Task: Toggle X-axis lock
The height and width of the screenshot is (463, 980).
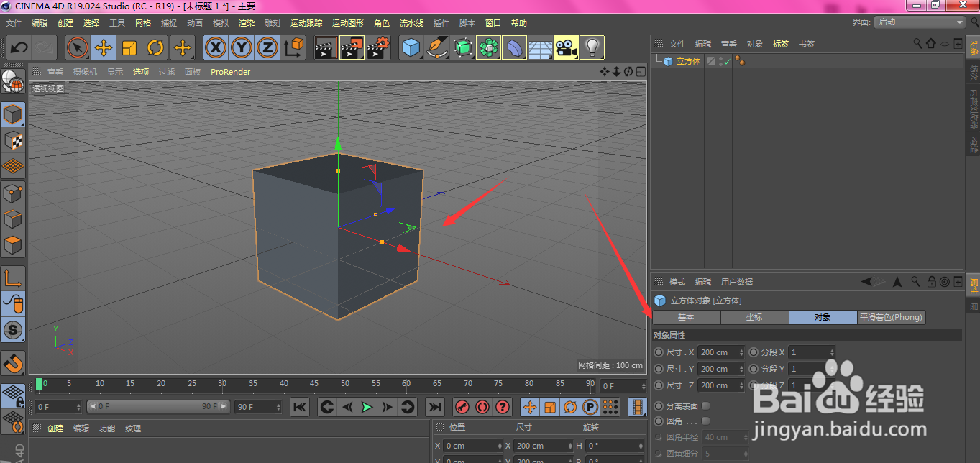Action: [215, 48]
